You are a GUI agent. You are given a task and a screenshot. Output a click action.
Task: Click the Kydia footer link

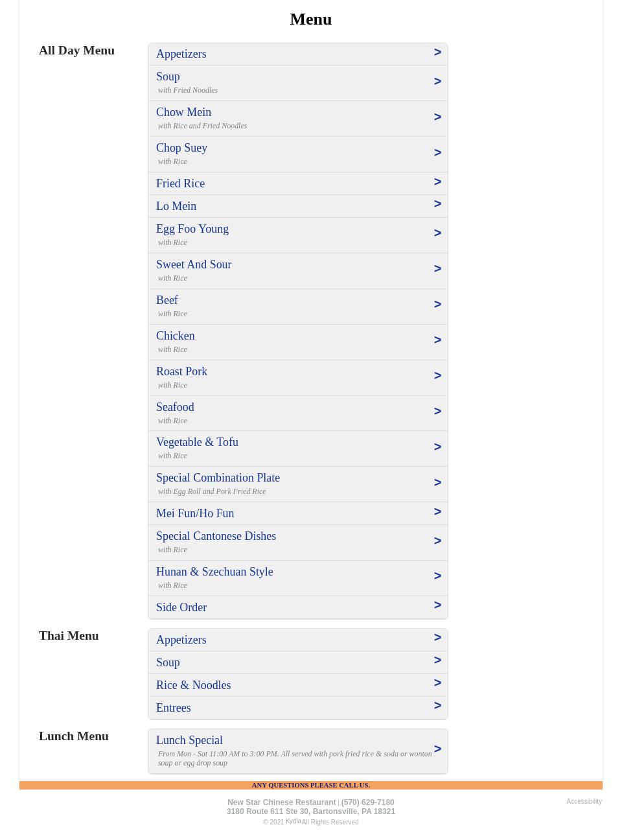[x=293, y=821]
